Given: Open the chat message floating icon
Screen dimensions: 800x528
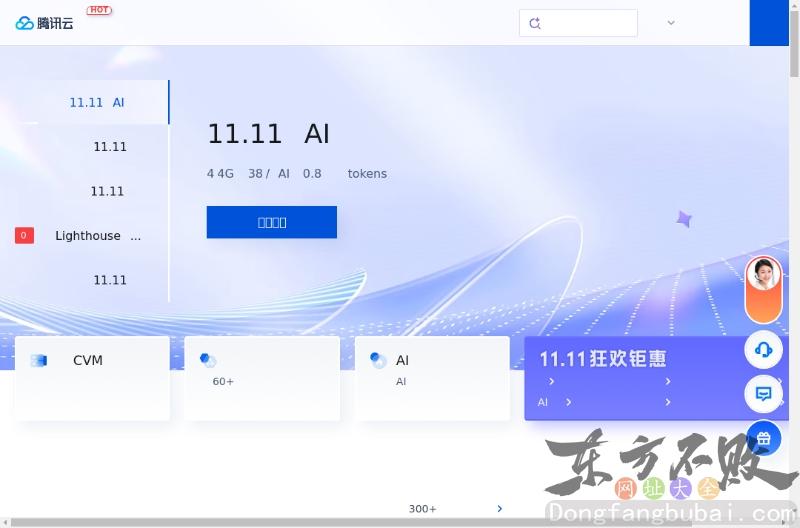Looking at the screenshot, I should pyautogui.click(x=764, y=394).
